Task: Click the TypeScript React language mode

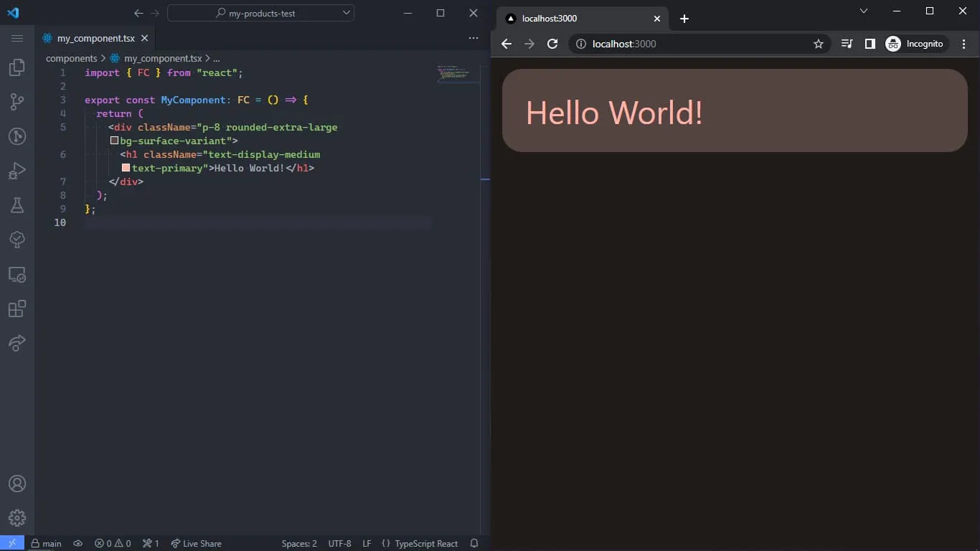Action: tap(425, 544)
